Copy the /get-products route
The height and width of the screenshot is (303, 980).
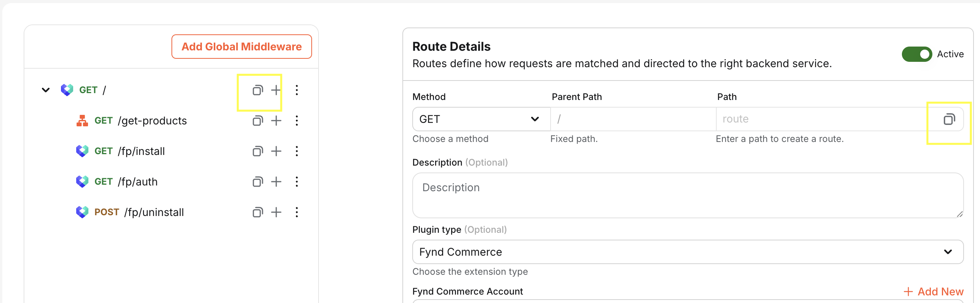[x=258, y=121]
